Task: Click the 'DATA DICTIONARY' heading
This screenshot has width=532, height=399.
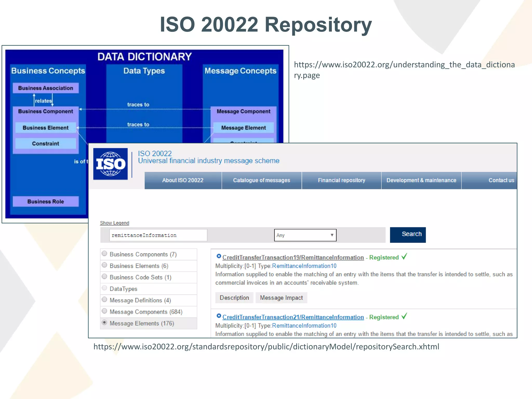Action: (144, 57)
